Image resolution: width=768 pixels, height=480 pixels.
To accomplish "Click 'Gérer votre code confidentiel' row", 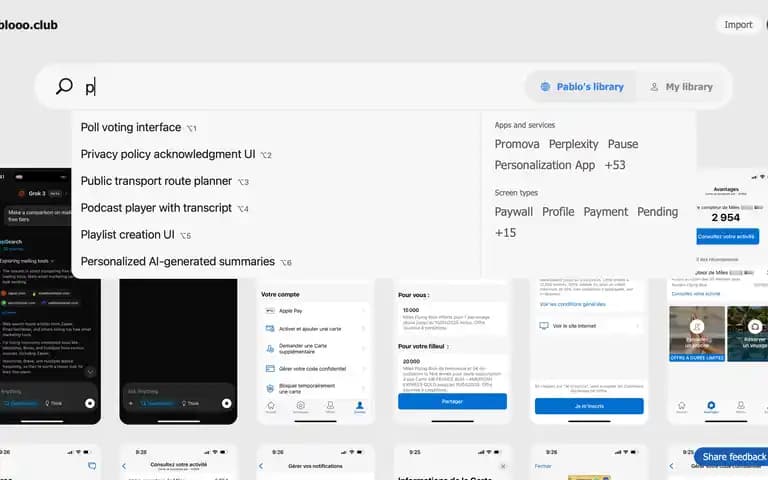I will tap(315, 369).
